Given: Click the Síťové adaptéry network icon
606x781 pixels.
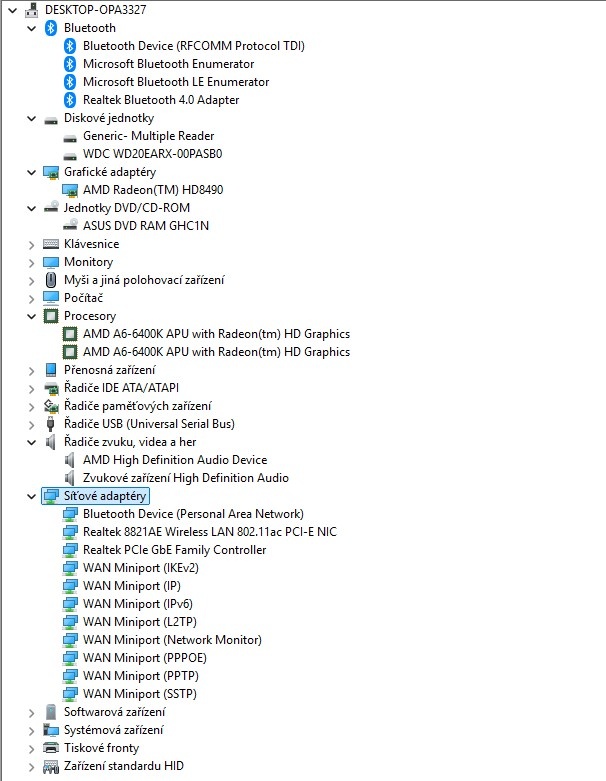Looking at the screenshot, I should (51, 496).
